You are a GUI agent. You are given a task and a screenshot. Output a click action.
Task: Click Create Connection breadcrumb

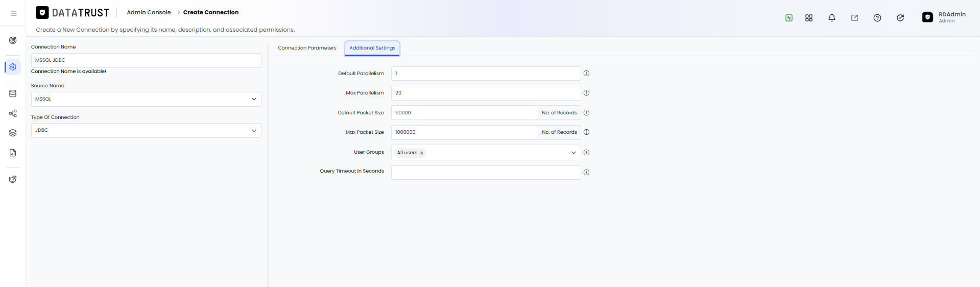pos(211,12)
